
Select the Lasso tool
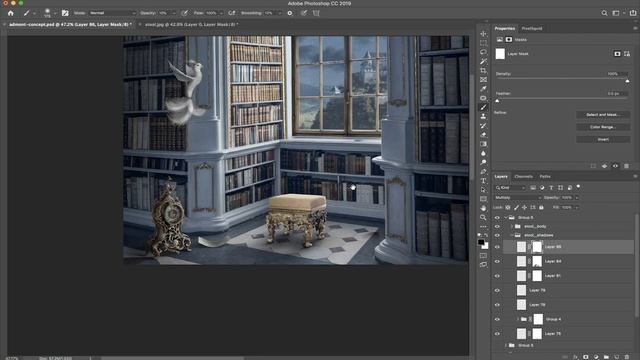483,52
